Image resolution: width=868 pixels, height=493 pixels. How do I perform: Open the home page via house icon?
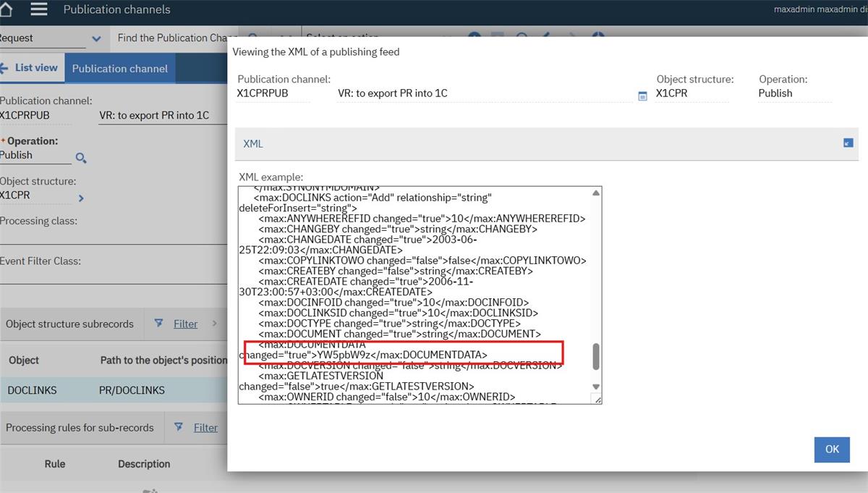(5, 10)
